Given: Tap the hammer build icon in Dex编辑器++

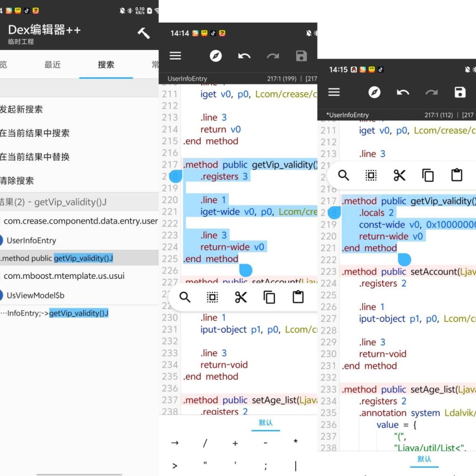Looking at the screenshot, I should pyautogui.click(x=144, y=33).
